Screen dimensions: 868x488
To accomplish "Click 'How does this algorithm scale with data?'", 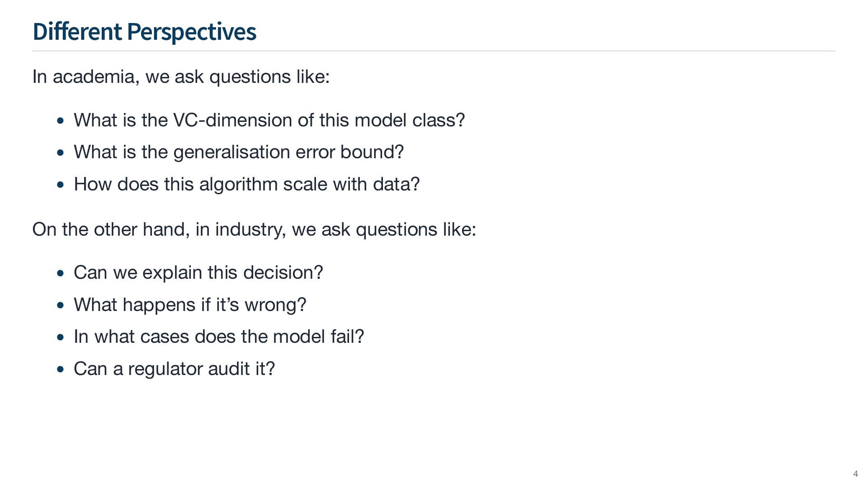I will point(246,185).
